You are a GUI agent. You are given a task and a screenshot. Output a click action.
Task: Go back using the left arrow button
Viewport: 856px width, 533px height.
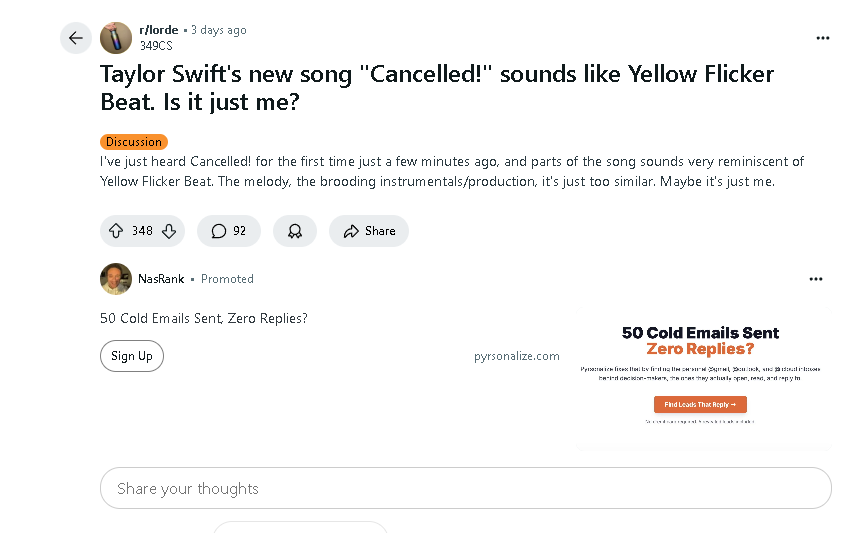coord(76,38)
